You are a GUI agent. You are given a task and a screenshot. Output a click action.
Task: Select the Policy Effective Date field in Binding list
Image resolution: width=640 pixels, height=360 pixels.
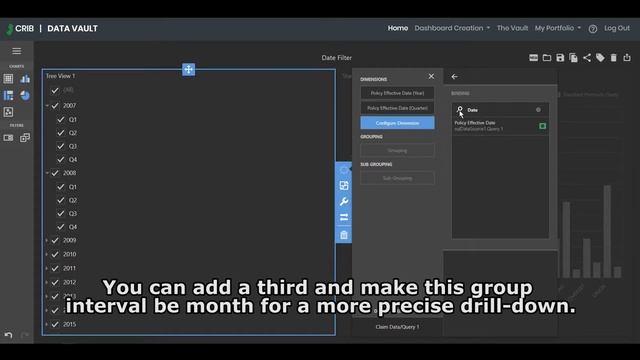[x=500, y=126]
